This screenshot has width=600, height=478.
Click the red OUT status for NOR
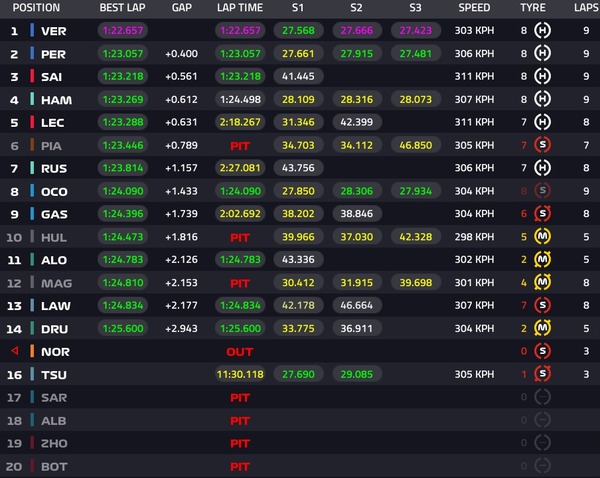click(x=240, y=352)
